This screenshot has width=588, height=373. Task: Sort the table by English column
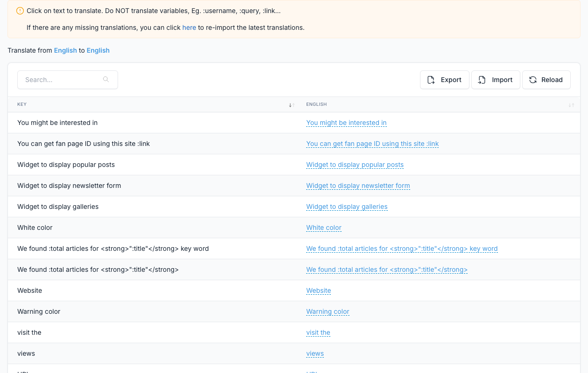[571, 105]
